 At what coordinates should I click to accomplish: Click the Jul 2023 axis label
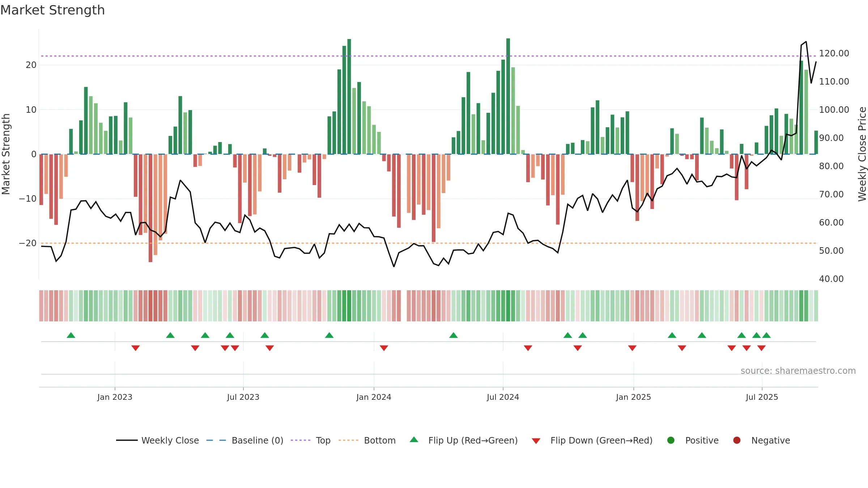pyautogui.click(x=243, y=397)
